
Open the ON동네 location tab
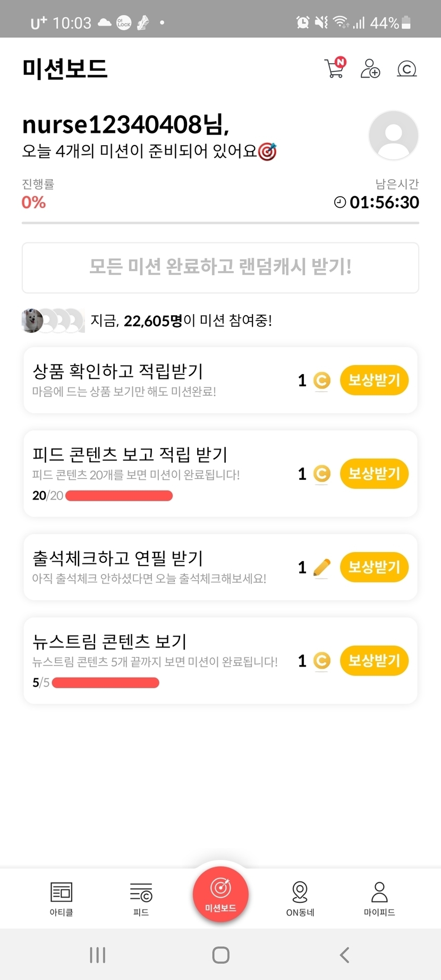[300, 899]
